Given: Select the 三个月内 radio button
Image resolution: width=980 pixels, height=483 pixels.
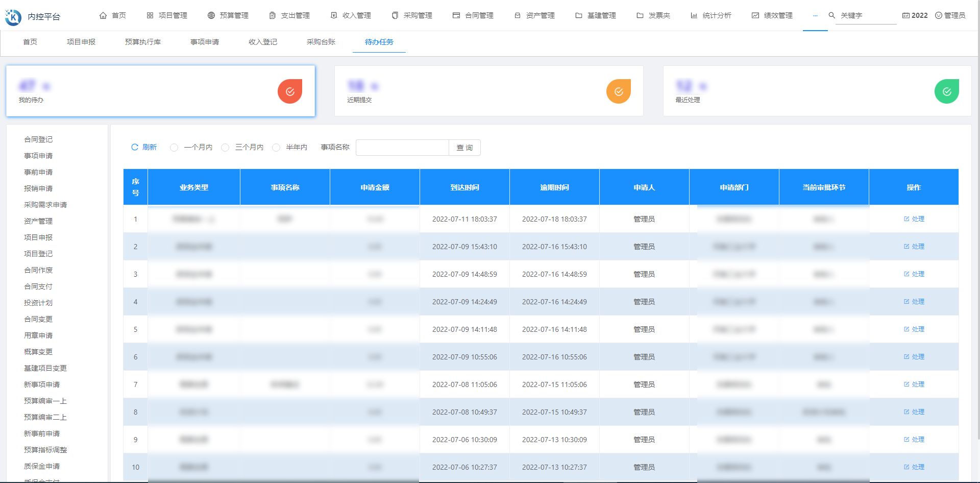Looking at the screenshot, I should (x=225, y=147).
